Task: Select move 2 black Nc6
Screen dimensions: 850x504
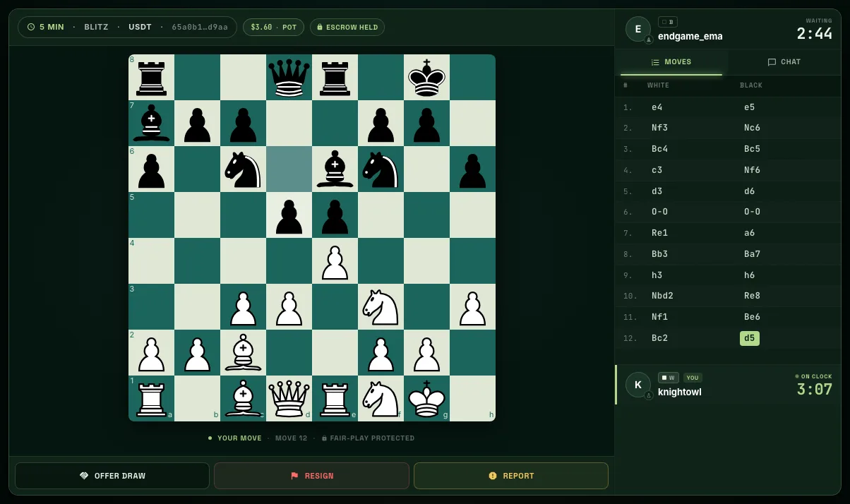Action: 752,128
